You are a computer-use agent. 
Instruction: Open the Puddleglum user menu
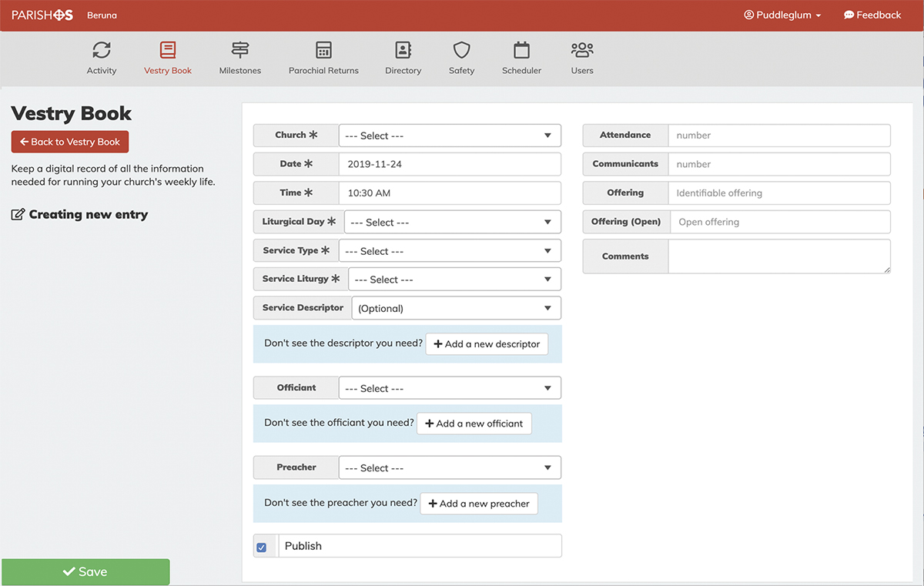tap(782, 15)
